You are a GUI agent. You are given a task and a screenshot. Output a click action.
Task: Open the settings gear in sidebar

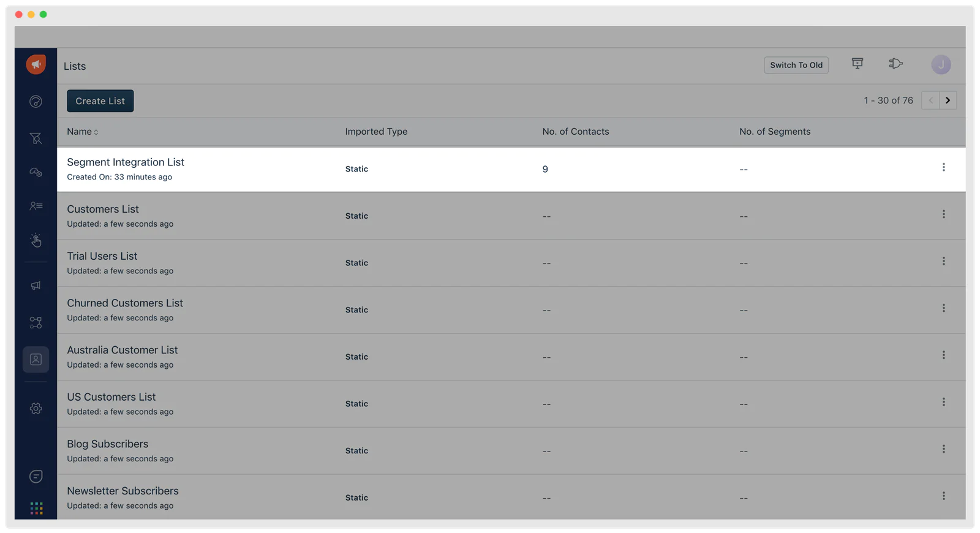(36, 409)
